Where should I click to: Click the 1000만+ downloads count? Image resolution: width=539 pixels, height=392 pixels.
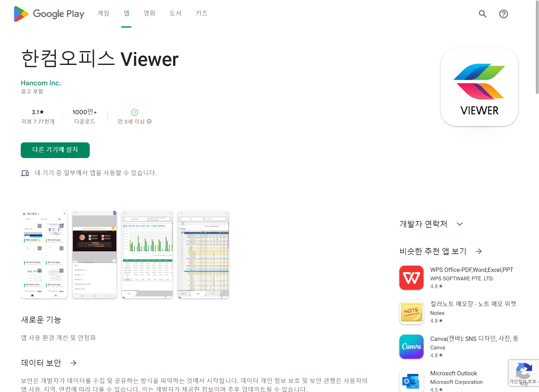85,112
